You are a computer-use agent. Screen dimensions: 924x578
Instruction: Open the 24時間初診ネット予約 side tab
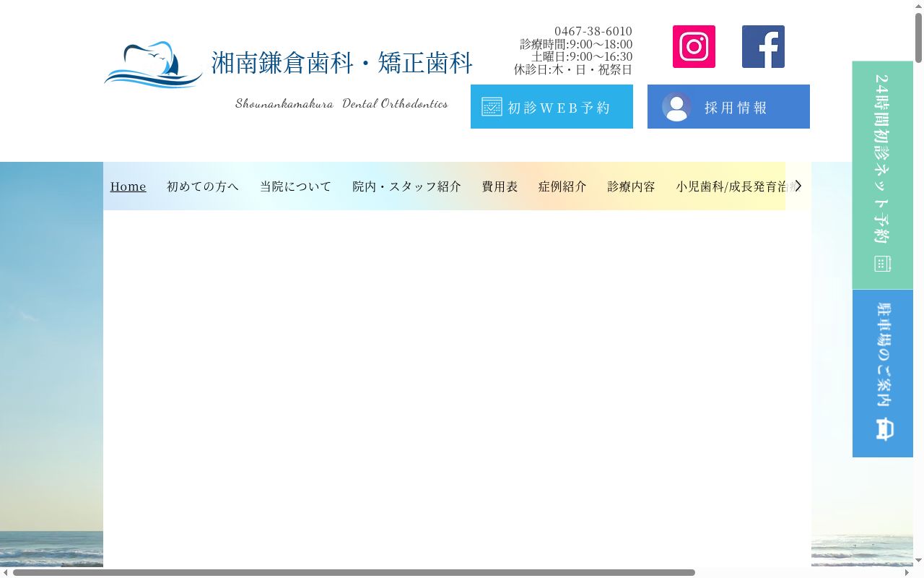pos(883,175)
